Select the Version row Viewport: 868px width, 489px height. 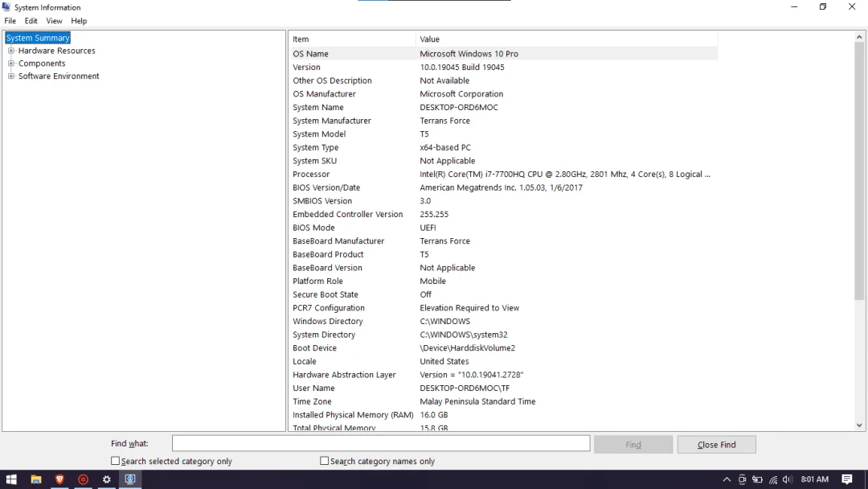pos(503,67)
